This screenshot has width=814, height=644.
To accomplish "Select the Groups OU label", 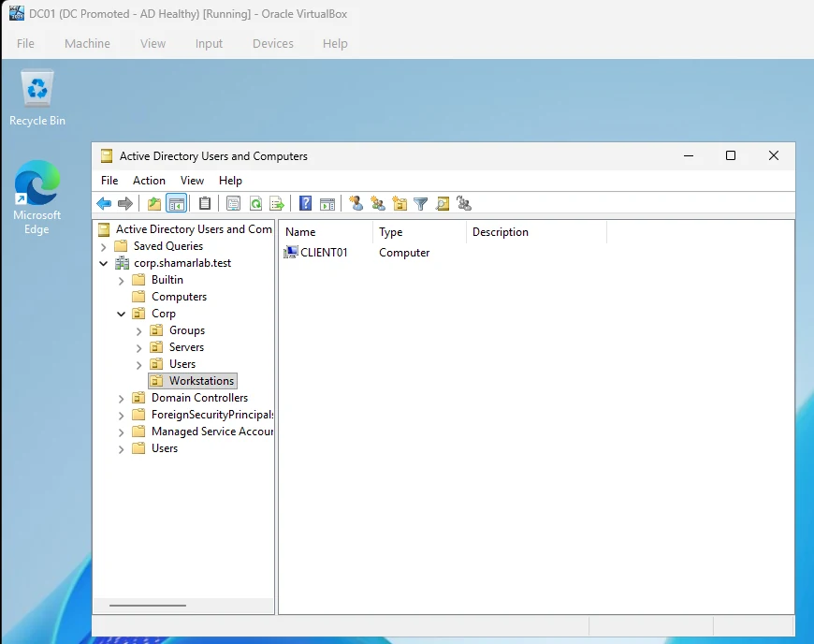I will 187,330.
